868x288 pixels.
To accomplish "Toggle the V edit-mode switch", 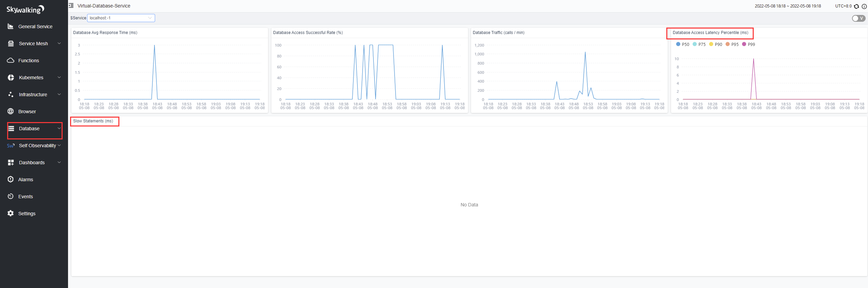I will [x=858, y=18].
